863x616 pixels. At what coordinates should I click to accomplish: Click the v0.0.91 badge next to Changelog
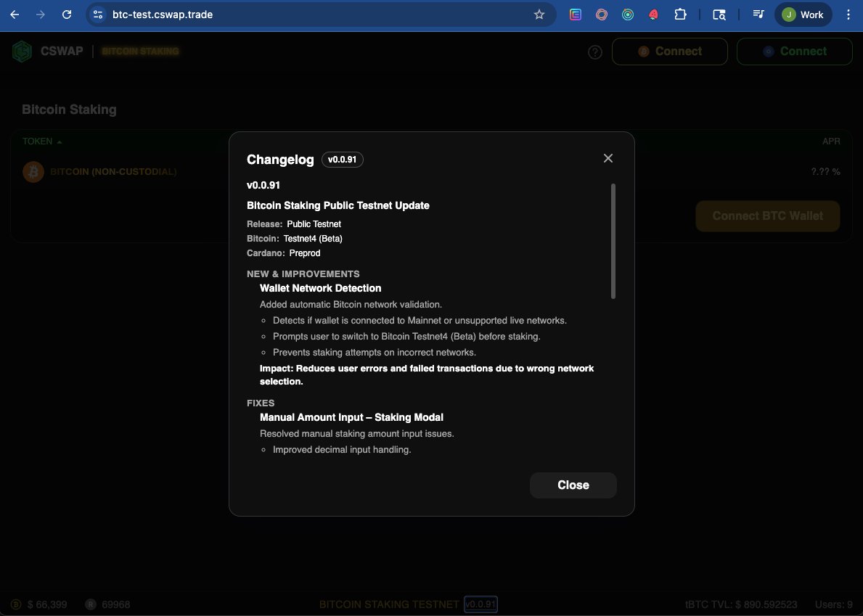342,160
